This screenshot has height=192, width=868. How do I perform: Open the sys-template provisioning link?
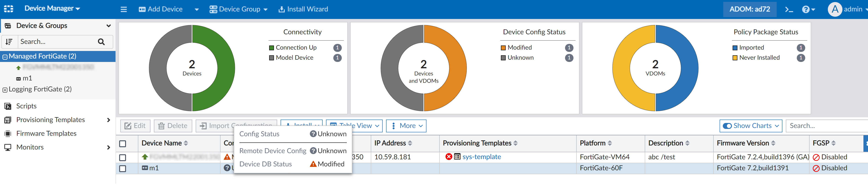(481, 157)
